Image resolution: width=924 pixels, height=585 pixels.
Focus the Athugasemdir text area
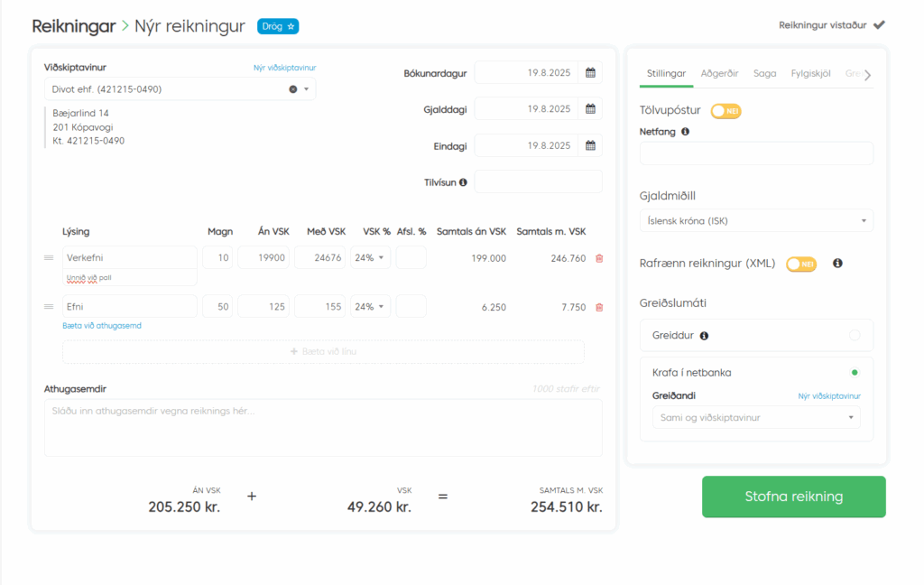point(323,428)
